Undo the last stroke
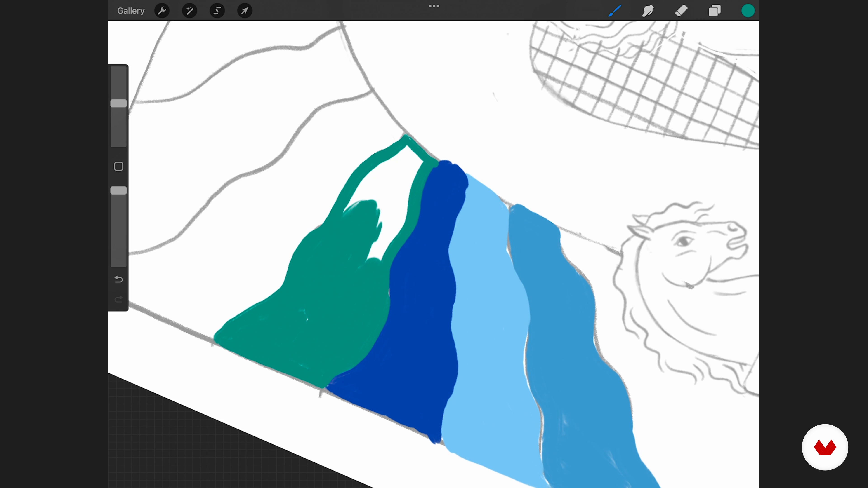 119,279
